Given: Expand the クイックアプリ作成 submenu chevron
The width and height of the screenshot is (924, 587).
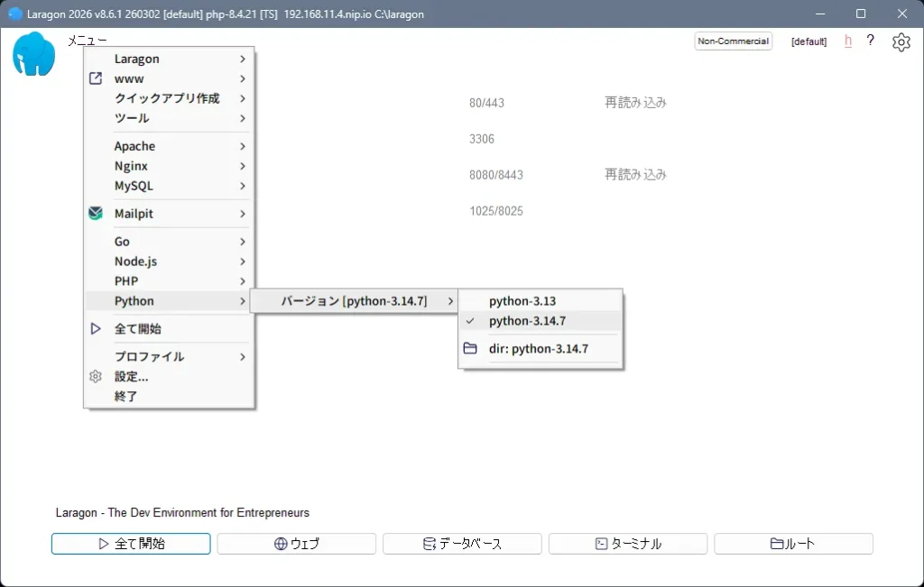Looking at the screenshot, I should (242, 98).
